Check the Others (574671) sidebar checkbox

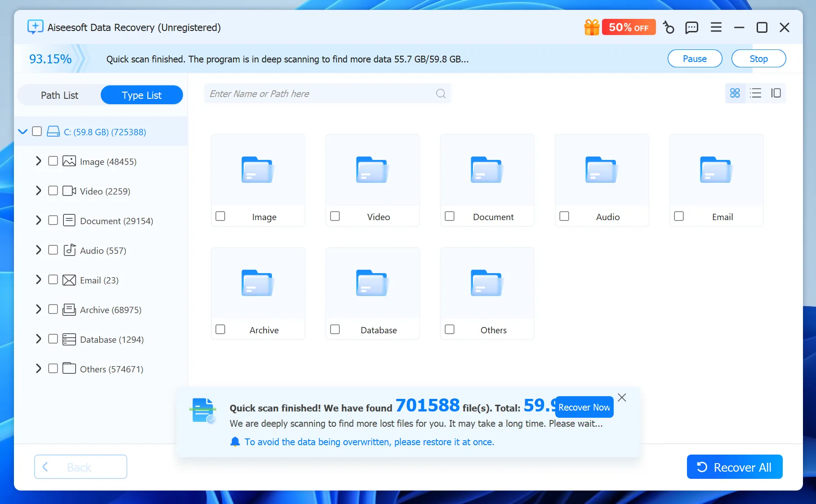[x=53, y=368]
